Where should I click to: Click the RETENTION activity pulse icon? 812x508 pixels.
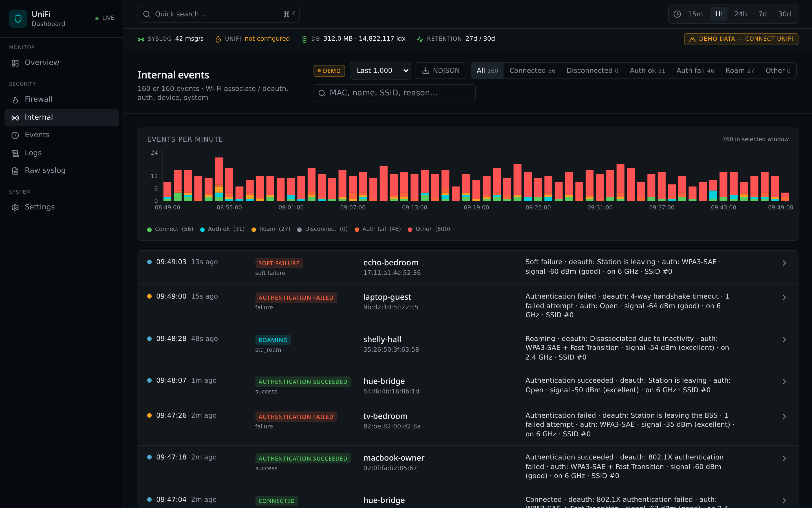coord(420,39)
